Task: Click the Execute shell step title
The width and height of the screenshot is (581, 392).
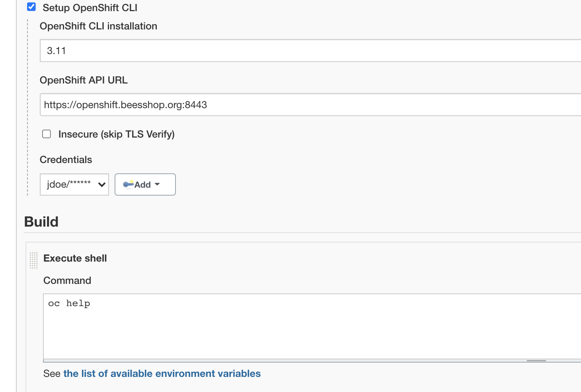Action: point(75,258)
